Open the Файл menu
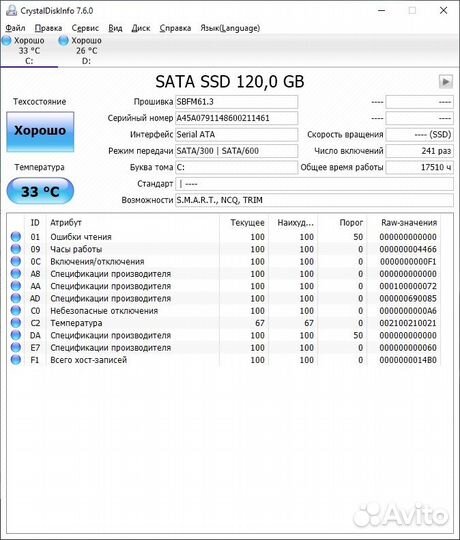 point(15,28)
